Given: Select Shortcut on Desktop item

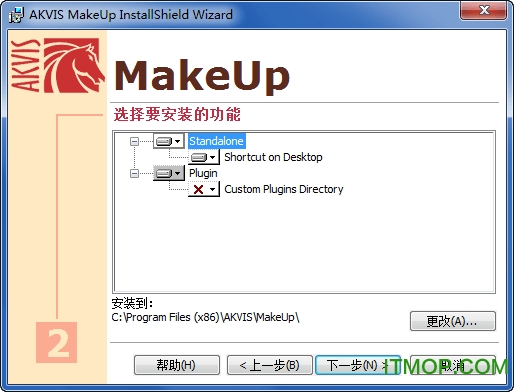Looking at the screenshot, I should (273, 157).
